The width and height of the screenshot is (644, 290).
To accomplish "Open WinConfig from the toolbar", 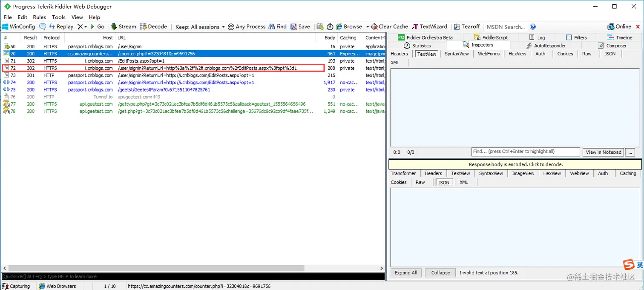I will (18, 26).
